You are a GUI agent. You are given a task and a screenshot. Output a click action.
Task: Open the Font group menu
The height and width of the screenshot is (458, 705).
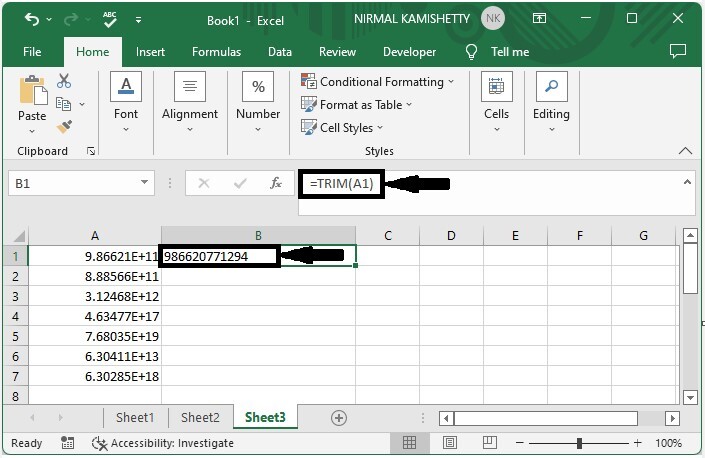[126, 102]
